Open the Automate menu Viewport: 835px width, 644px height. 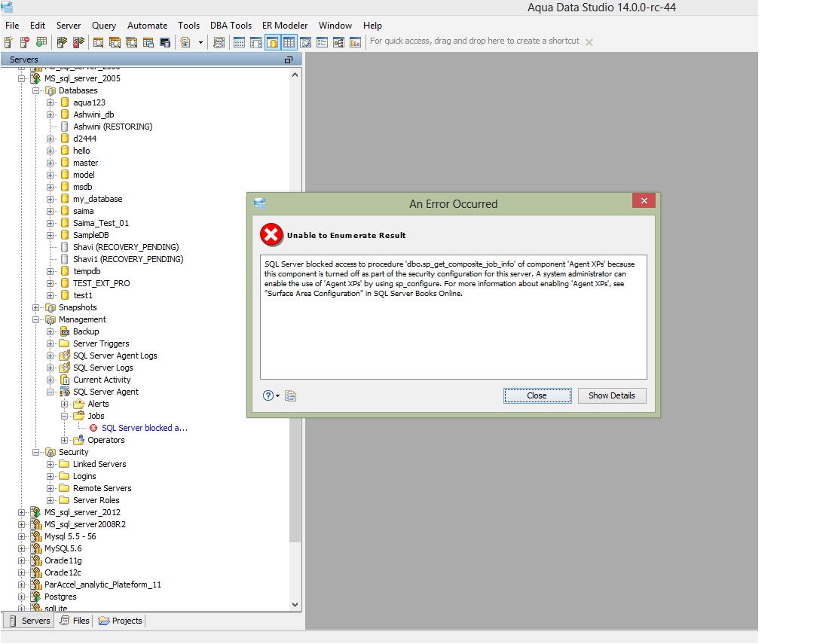(148, 26)
